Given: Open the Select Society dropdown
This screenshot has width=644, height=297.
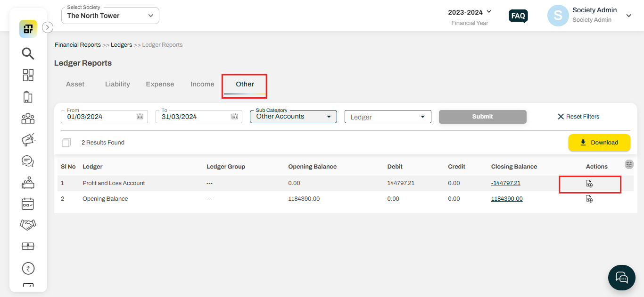Looking at the screenshot, I should coord(110,15).
